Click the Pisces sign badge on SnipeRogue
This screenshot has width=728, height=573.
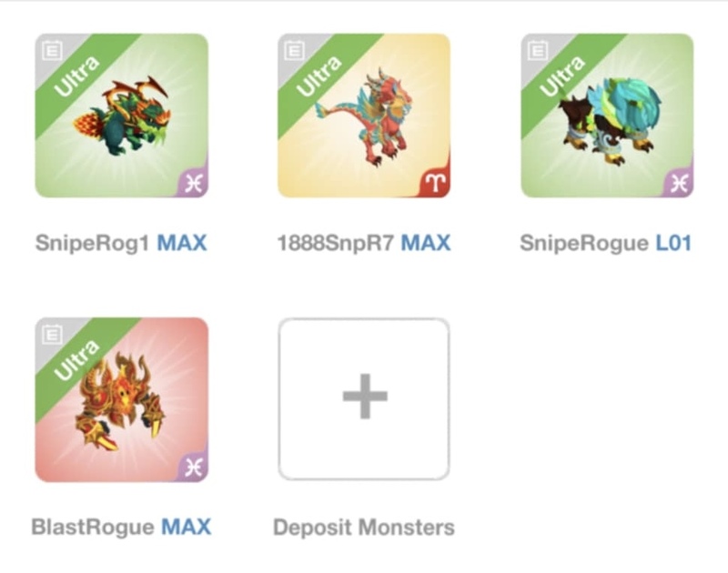pyautogui.click(x=679, y=184)
